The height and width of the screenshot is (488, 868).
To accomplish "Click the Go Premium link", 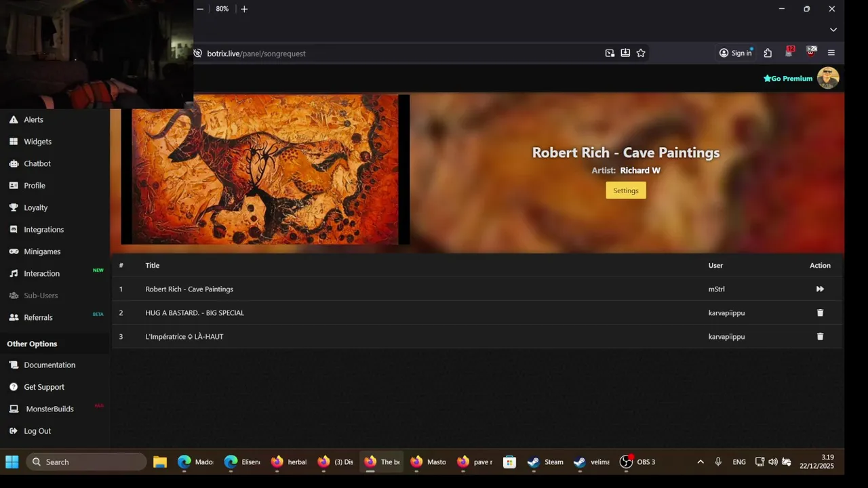I will 788,79.
